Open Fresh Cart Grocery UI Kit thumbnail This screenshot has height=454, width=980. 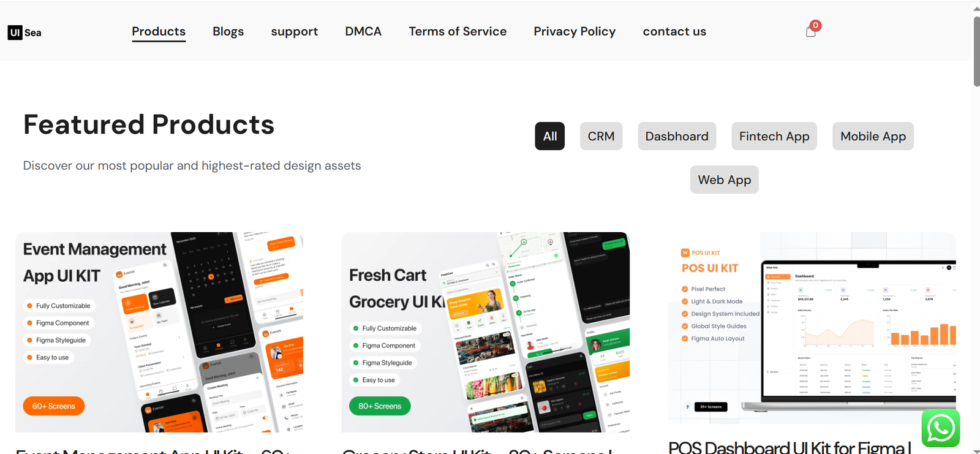(x=486, y=332)
